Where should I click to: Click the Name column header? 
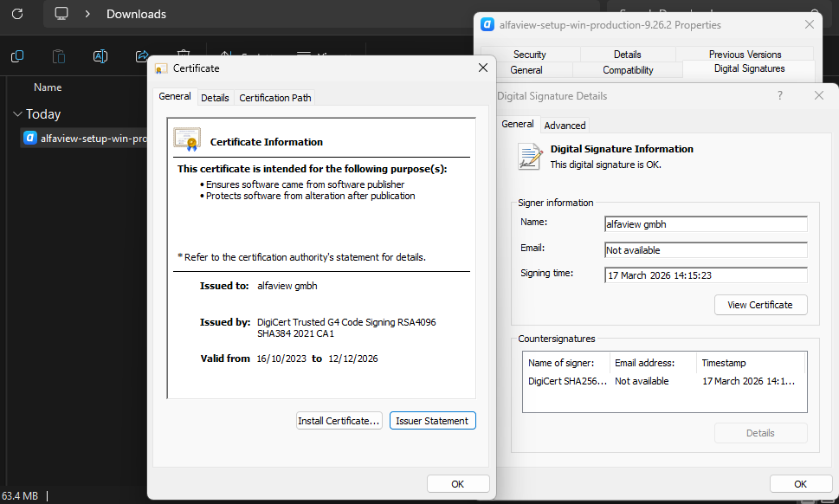(x=48, y=87)
